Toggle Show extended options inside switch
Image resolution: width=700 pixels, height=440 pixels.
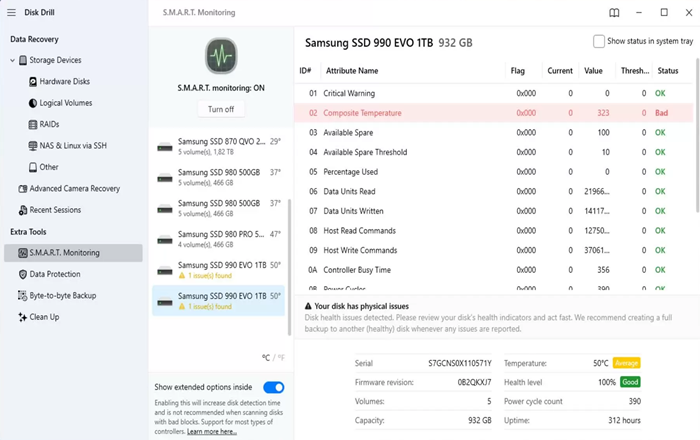274,387
